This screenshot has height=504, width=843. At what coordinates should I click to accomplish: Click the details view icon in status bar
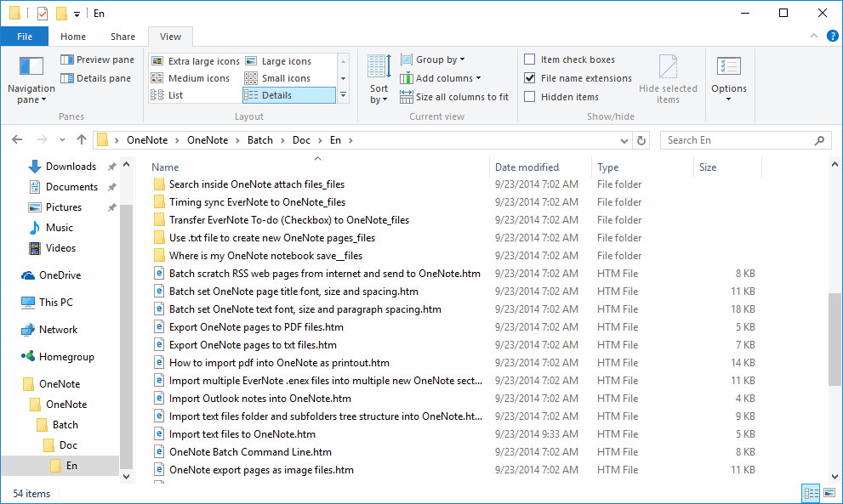pyautogui.click(x=811, y=493)
